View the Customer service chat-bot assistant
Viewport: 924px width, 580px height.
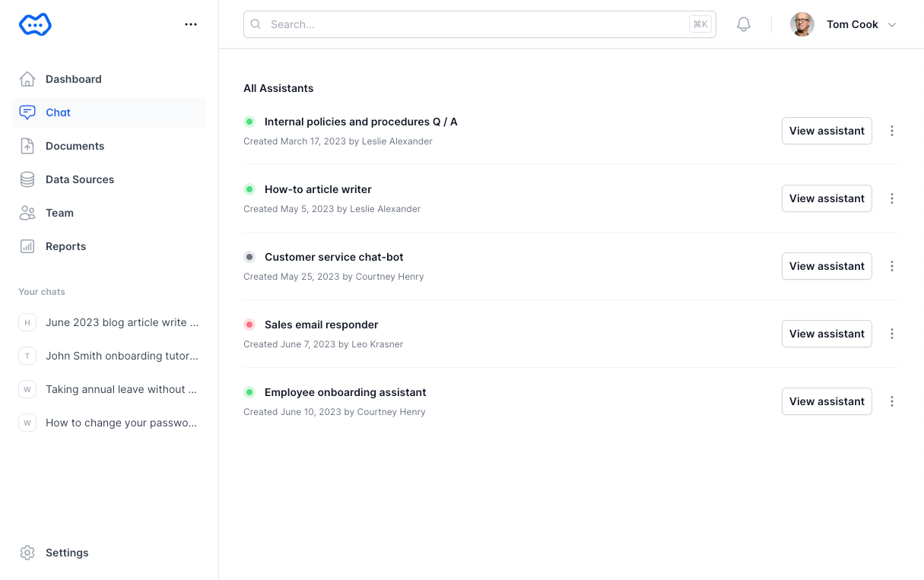(827, 266)
